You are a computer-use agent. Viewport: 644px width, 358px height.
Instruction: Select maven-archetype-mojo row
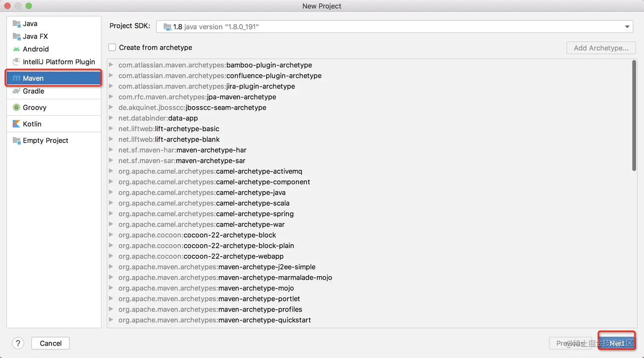coord(368,288)
